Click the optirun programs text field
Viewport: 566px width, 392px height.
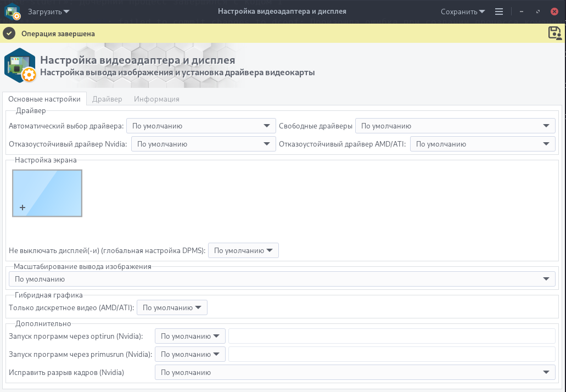(391, 336)
